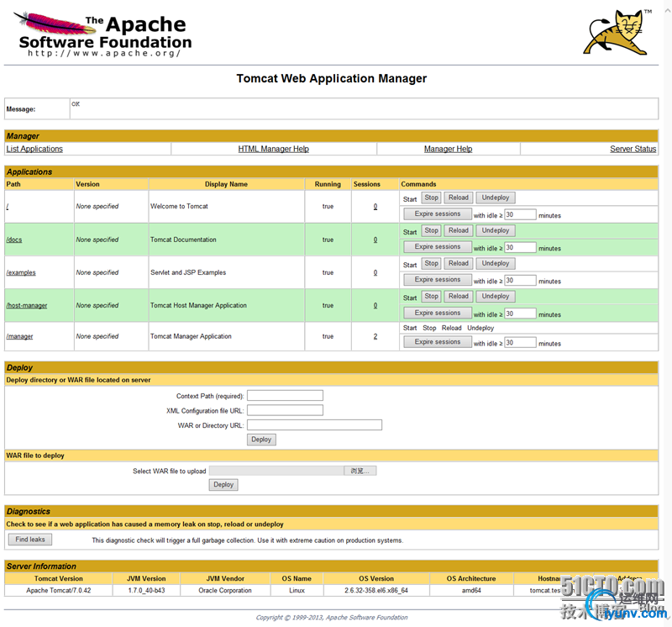Click the Find leaks button
Viewport: 672px width, 627px height.
30,540
